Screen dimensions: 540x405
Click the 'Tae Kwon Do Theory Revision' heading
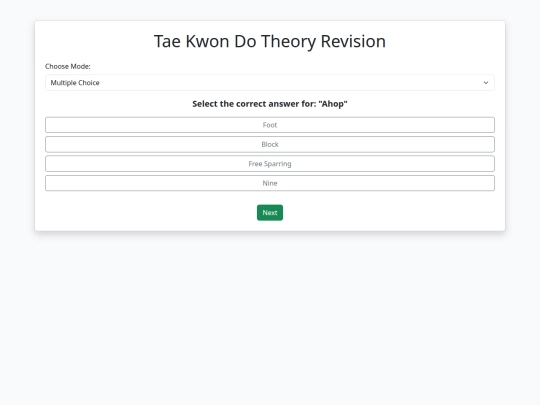point(270,41)
